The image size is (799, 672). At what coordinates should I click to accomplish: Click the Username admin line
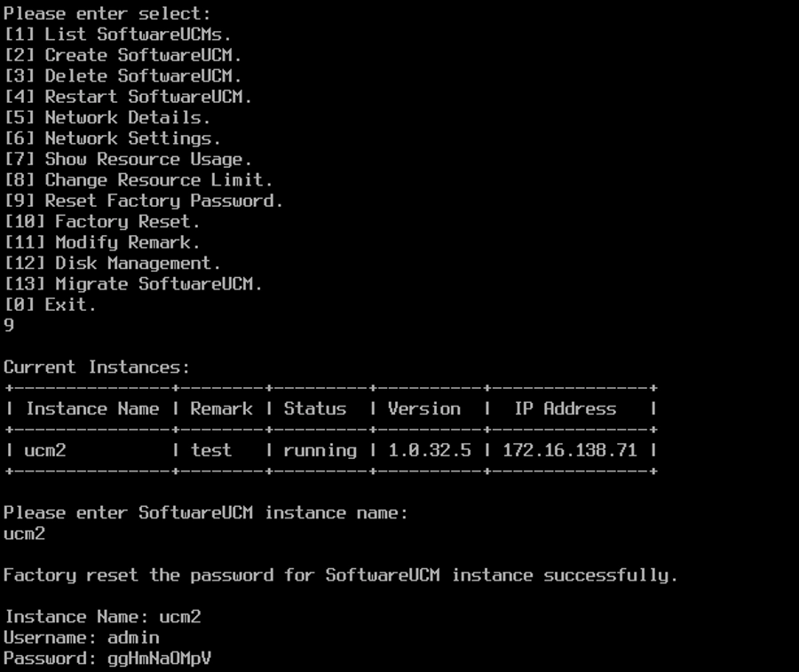pyautogui.click(x=82, y=638)
